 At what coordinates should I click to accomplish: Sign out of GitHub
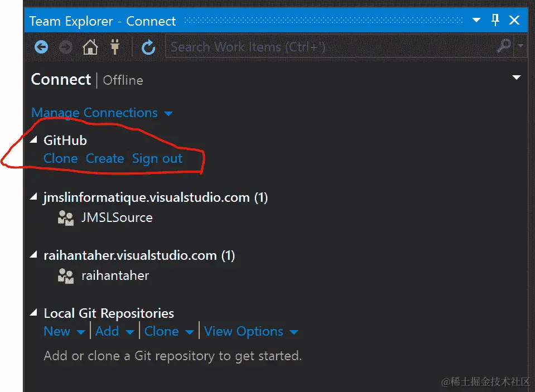click(x=157, y=159)
